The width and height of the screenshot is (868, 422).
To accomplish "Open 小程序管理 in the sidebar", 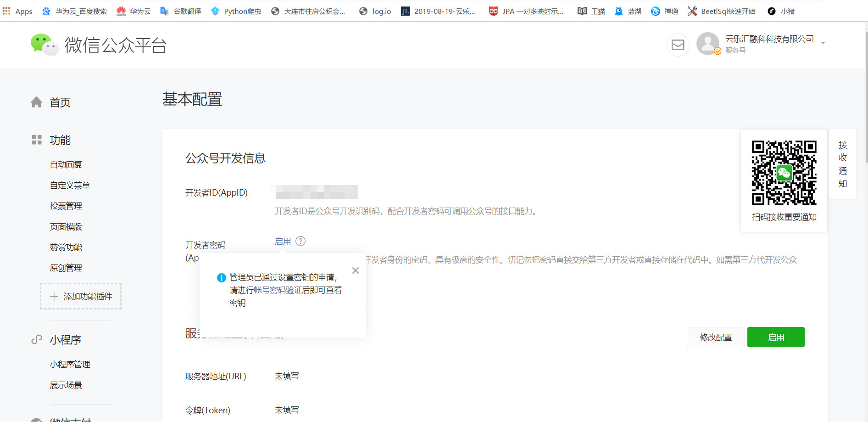I will [70, 364].
